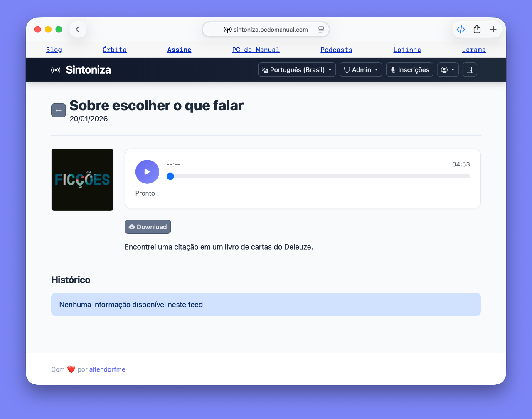The width and height of the screenshot is (532, 419).
Task: Open the Lerama link
Action: click(474, 50)
